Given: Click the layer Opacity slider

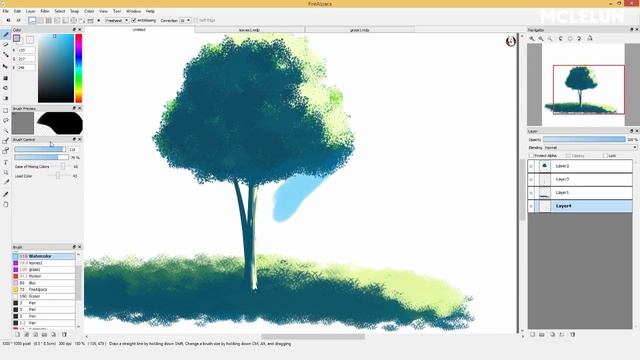Looking at the screenshot, I should [584, 140].
